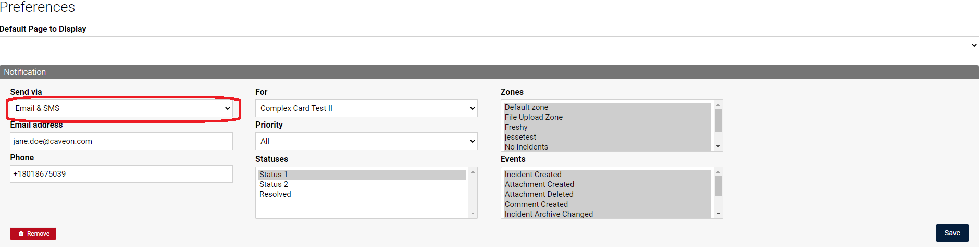980x249 pixels.
Task: Select Status 1 in Statuses list
Action: 362,175
